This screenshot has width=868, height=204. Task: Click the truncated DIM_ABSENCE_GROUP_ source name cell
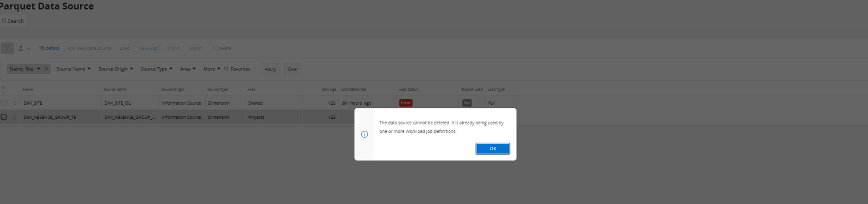coord(130,117)
